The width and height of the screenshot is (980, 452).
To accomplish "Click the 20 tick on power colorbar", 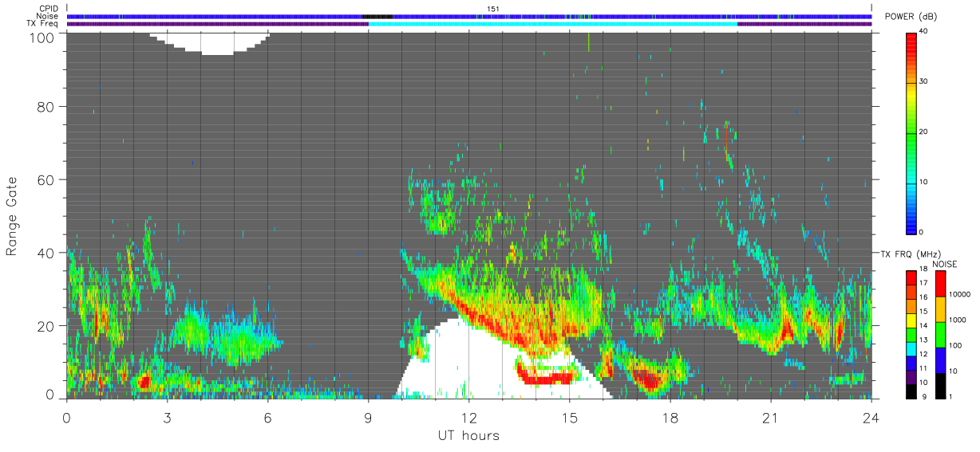I will (x=923, y=132).
